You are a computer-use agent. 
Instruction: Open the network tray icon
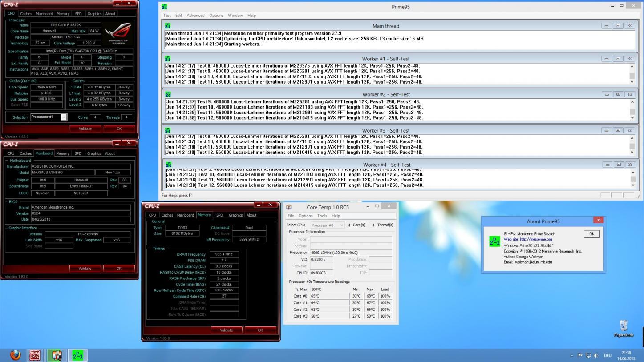click(x=588, y=356)
